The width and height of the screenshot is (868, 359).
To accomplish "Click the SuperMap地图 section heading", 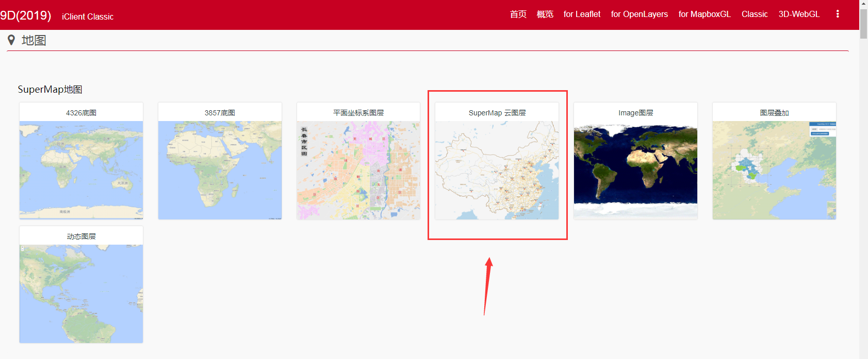I will coord(50,89).
